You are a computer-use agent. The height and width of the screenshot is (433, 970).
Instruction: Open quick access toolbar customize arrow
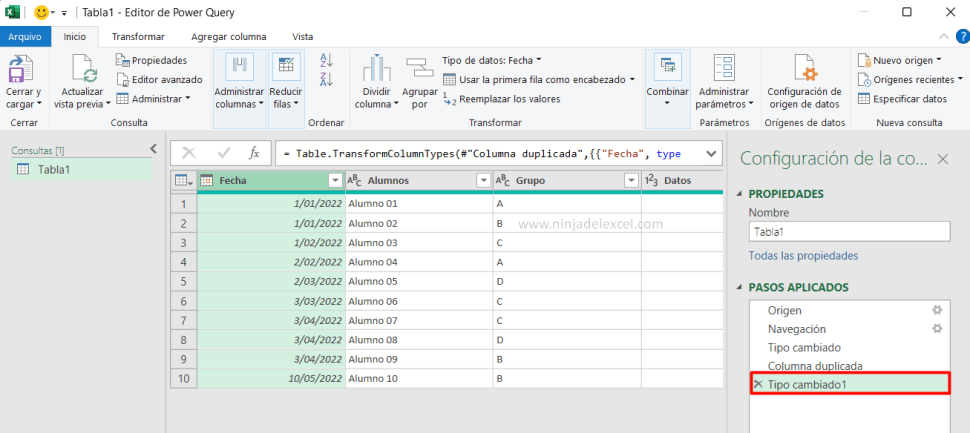tap(64, 12)
